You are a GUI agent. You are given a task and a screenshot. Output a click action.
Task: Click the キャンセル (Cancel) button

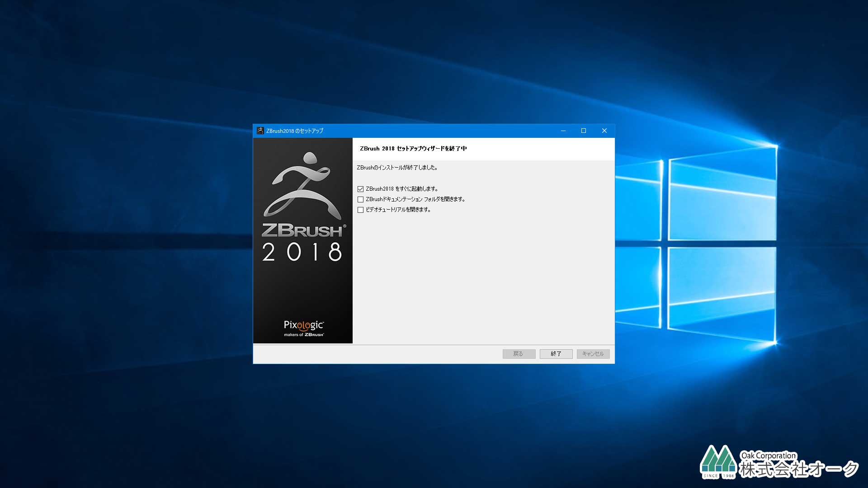[x=593, y=354]
